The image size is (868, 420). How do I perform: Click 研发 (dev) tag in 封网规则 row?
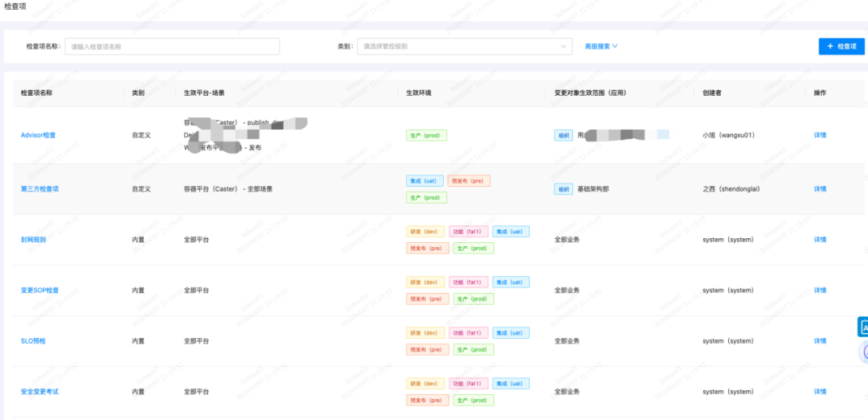[425, 231]
